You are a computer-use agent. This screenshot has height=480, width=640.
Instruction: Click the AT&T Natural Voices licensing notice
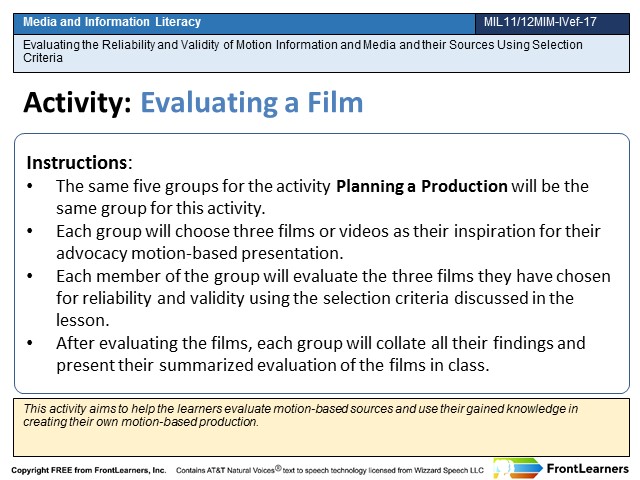330,470
